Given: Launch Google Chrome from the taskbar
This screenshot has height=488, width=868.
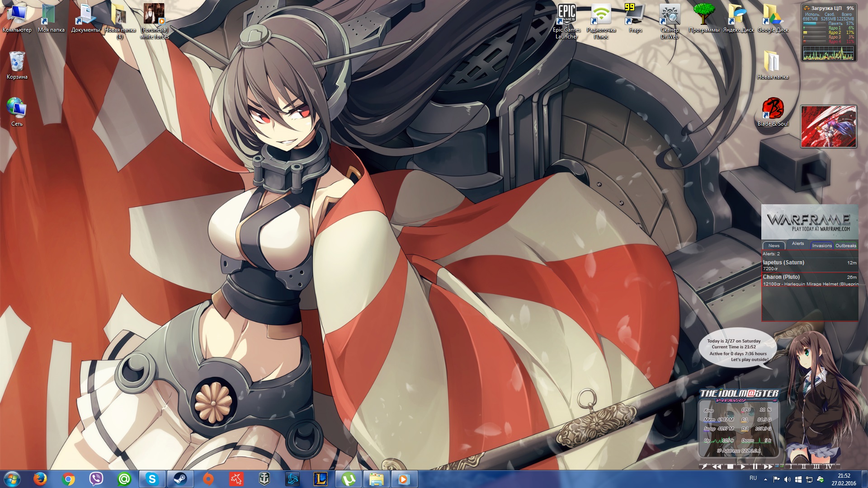Looking at the screenshot, I should (x=68, y=479).
